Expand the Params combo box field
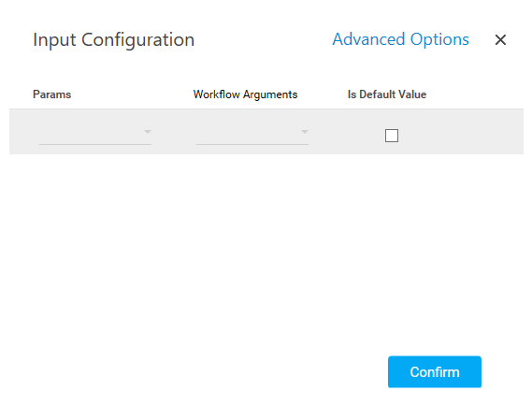 click(x=95, y=133)
